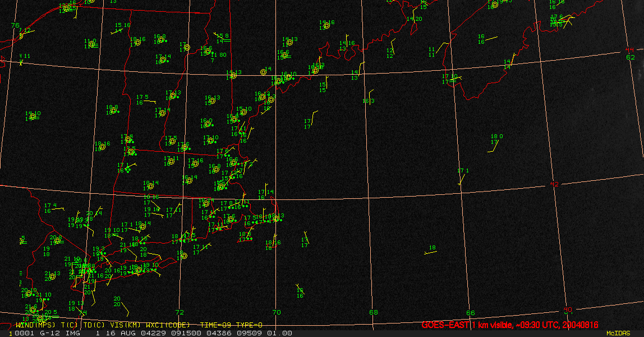This screenshot has width=644, height=337.
Task: Click the yellow frame number 1 in the status bar
Action: (x=11, y=333)
